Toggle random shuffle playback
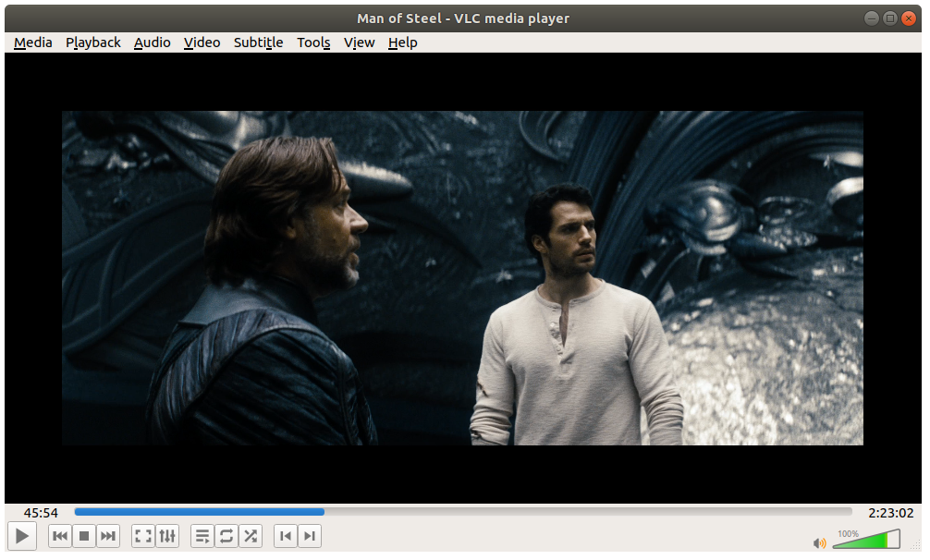This screenshot has width=930, height=560. 251,537
